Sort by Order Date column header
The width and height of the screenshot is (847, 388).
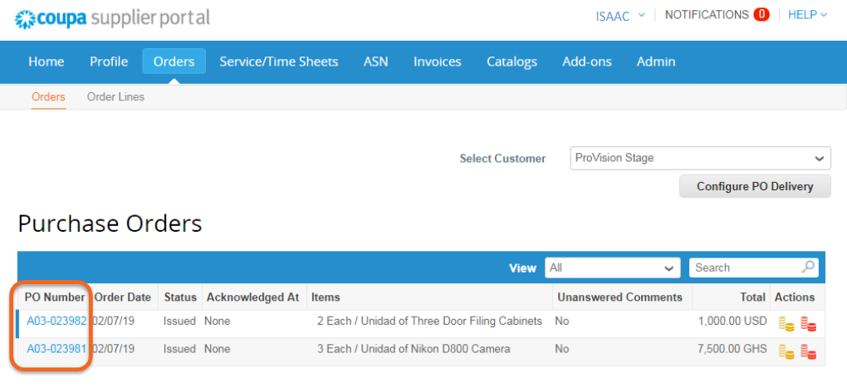(123, 297)
